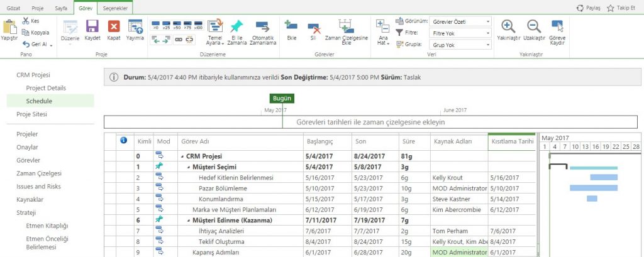Click the pin mode icon for Müşteri Edinme

159,220
